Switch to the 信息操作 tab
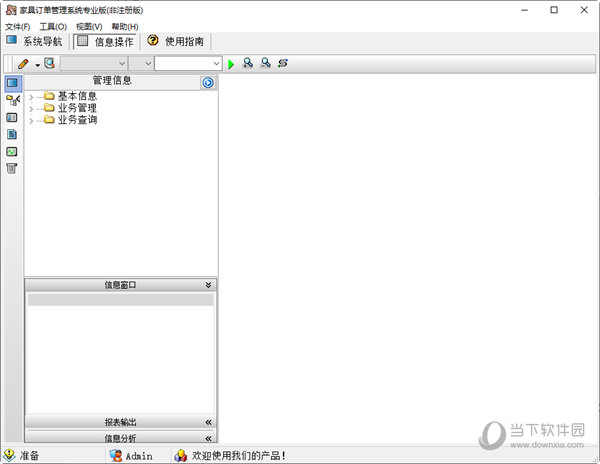The width and height of the screenshot is (600, 464). [105, 41]
